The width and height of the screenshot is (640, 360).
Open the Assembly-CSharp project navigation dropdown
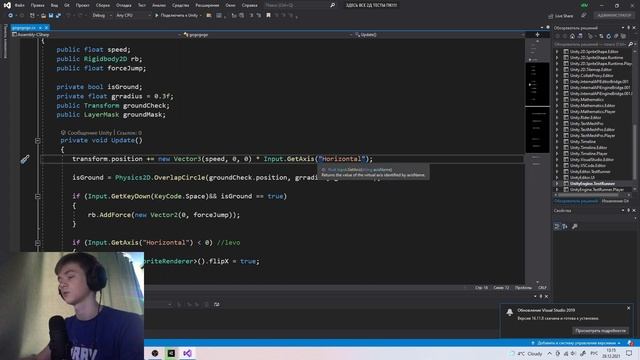[96, 35]
